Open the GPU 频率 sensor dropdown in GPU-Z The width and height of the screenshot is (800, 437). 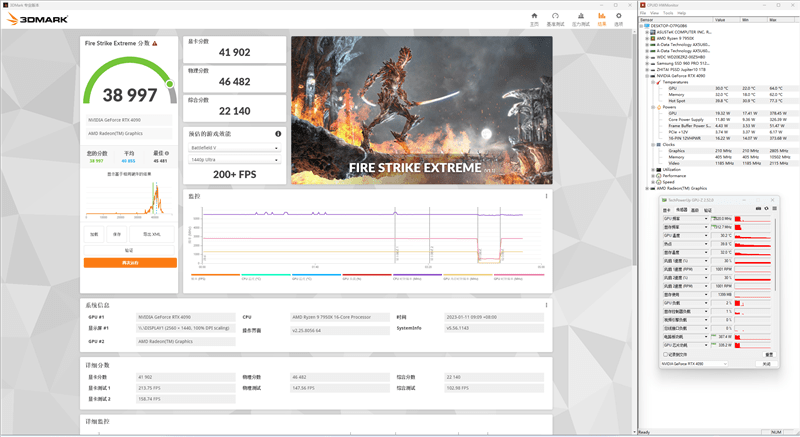coord(706,219)
